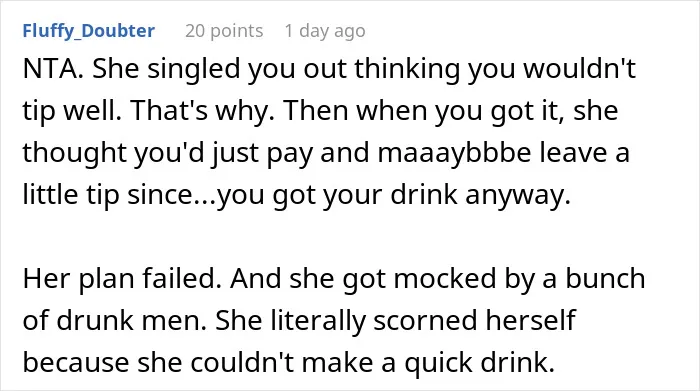The width and height of the screenshot is (700, 391).
Task: Select the Her plan failed paragraph
Action: coord(334,320)
